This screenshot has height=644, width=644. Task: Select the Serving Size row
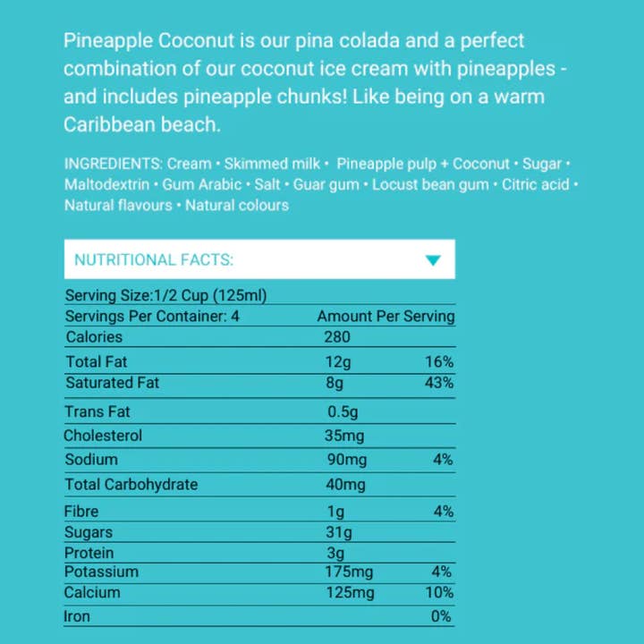166,296
